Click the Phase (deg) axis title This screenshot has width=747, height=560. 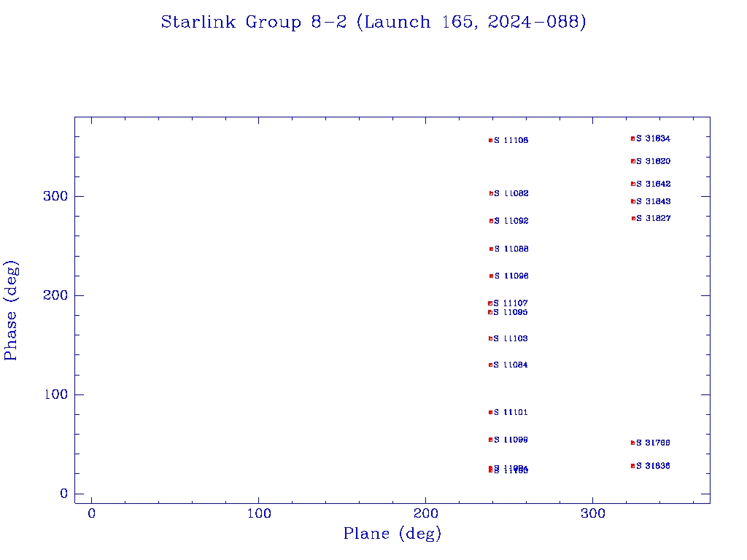click(x=11, y=311)
